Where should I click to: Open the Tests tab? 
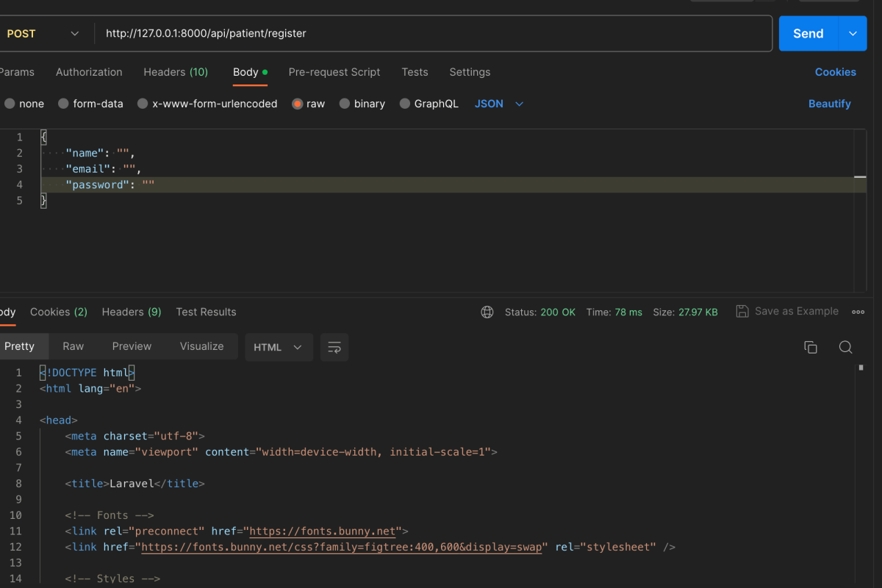click(x=415, y=72)
